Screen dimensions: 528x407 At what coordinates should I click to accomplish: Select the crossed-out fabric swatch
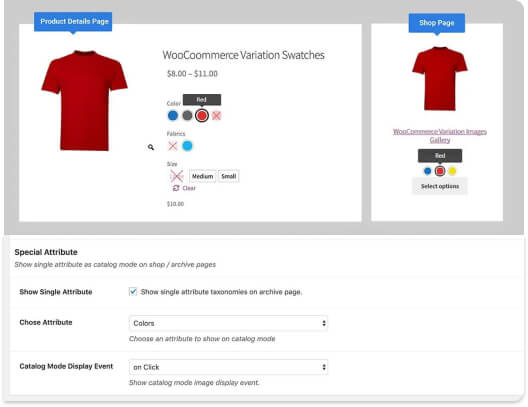[x=173, y=146]
